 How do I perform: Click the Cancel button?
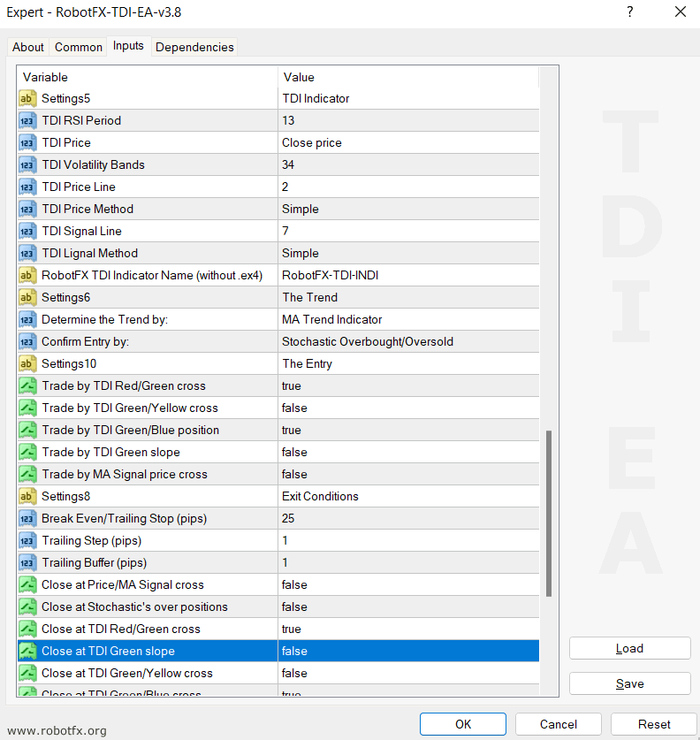(558, 724)
